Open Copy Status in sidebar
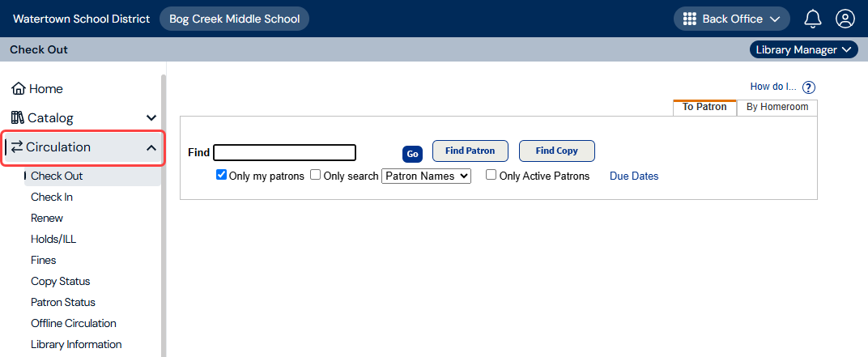The image size is (868, 357). (61, 281)
